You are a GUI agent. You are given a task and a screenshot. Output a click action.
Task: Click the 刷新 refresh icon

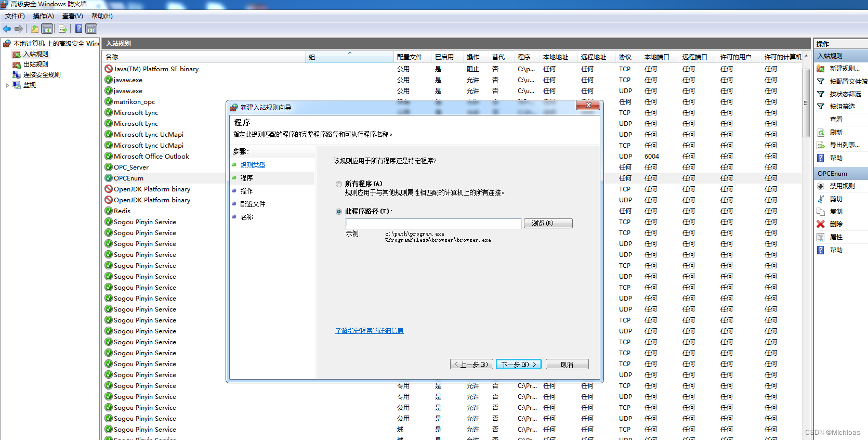[821, 133]
